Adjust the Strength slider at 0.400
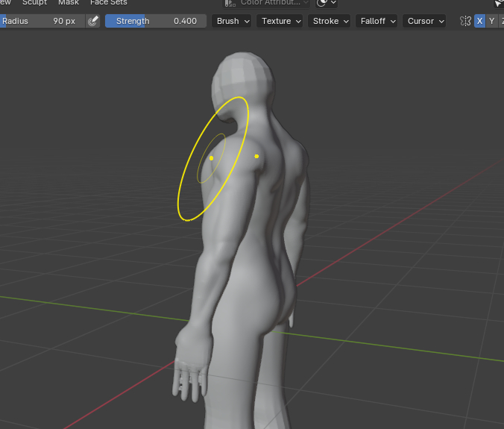 (x=156, y=21)
